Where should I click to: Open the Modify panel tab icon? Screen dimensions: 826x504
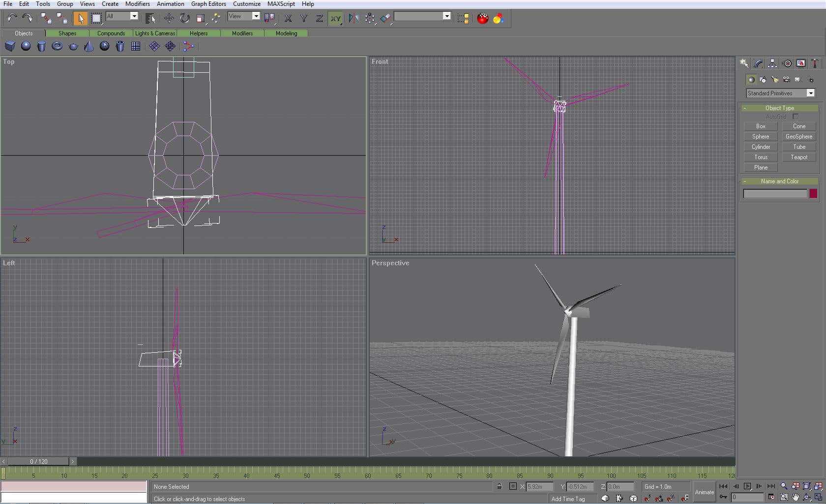click(758, 63)
